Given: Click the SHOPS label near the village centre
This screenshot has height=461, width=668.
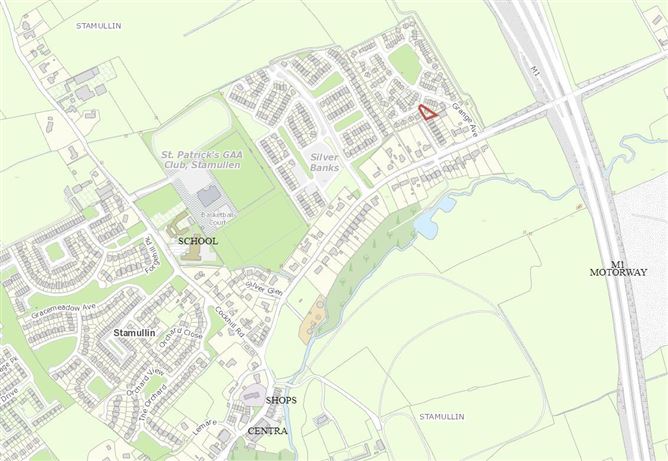Looking at the screenshot, I should (x=281, y=400).
